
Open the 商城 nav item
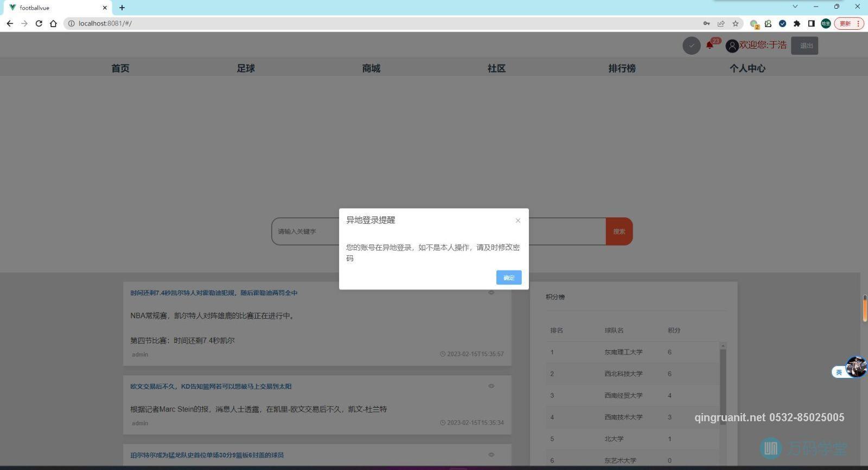371,68
